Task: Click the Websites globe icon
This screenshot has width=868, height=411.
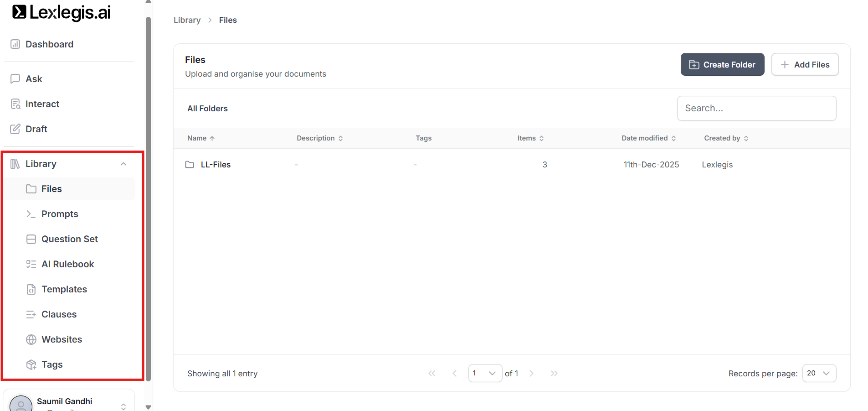Action: point(31,339)
